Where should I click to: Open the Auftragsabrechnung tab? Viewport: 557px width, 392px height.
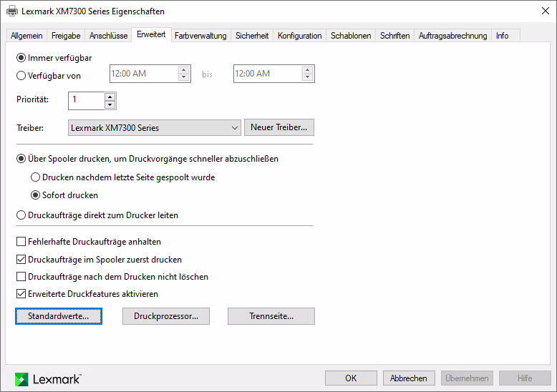(x=453, y=36)
